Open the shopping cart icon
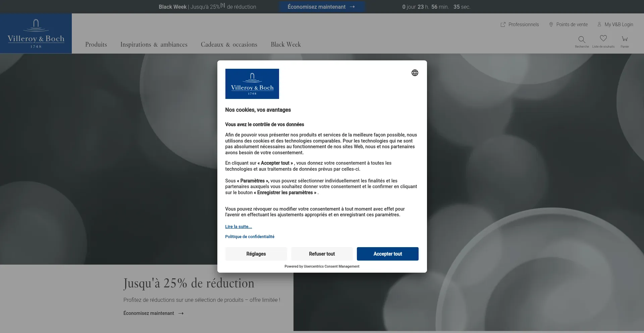The width and height of the screenshot is (644, 333). (625, 39)
